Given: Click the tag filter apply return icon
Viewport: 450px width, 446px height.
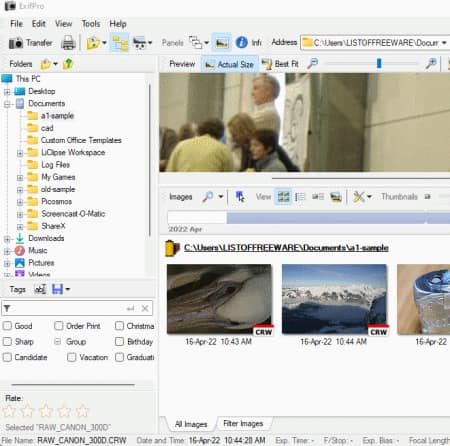Looking at the screenshot, I should (x=130, y=309).
